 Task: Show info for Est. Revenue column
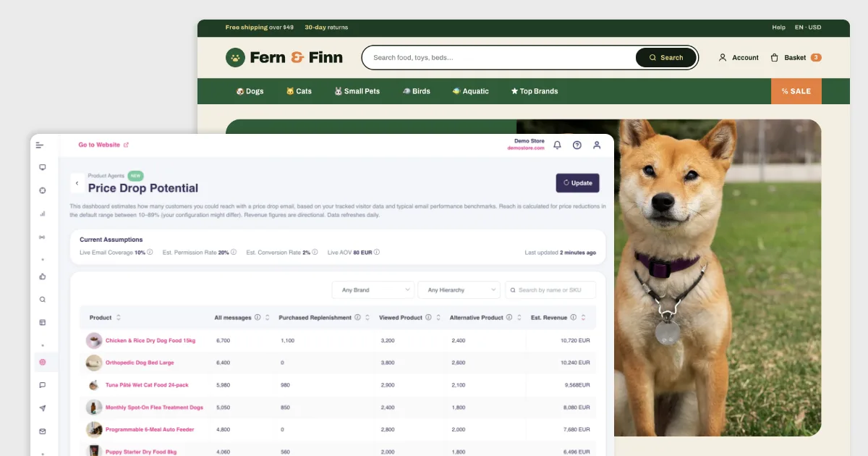pos(574,318)
